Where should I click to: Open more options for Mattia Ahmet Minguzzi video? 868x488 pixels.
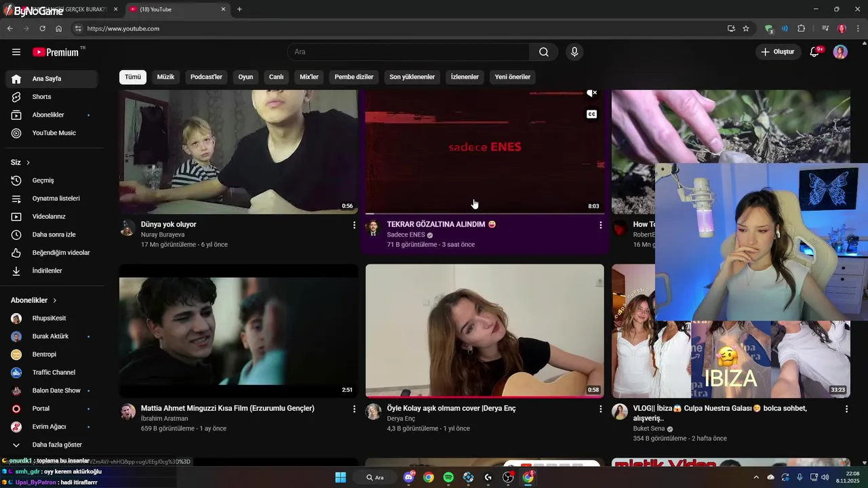click(354, 409)
